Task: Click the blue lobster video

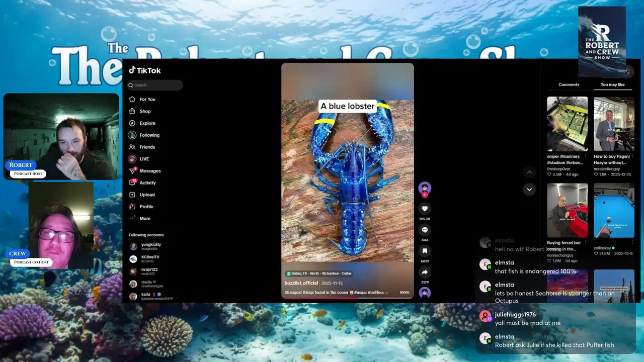Action: (348, 181)
